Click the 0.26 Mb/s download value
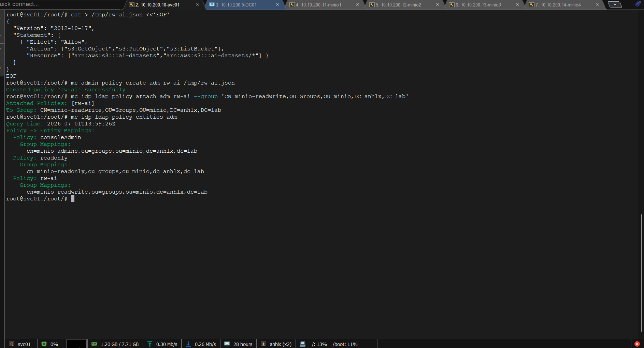The image size is (644, 348). click(205, 344)
